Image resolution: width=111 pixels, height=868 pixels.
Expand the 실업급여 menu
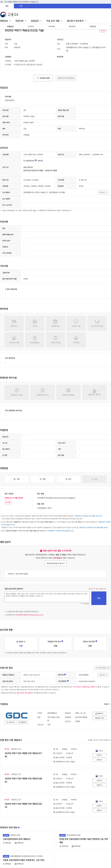coord(36,21)
